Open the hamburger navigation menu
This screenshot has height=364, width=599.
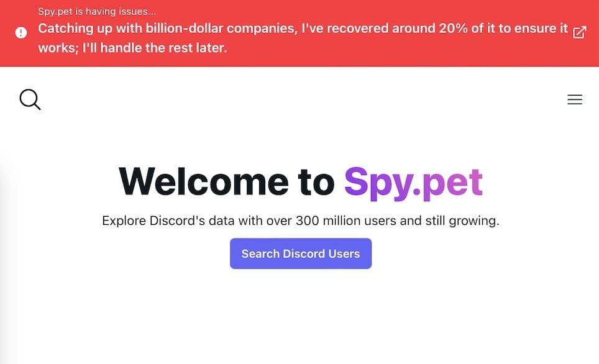[575, 99]
